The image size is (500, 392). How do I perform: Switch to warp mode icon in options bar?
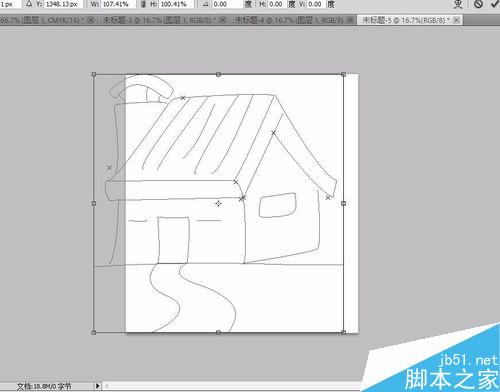coord(459,4)
